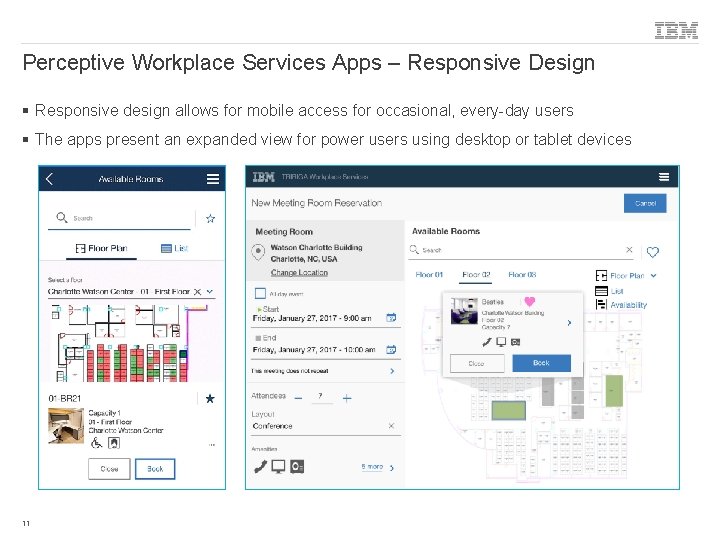The height and width of the screenshot is (540, 720).
Task: Open the End date calendar picker
Action: (x=391, y=349)
